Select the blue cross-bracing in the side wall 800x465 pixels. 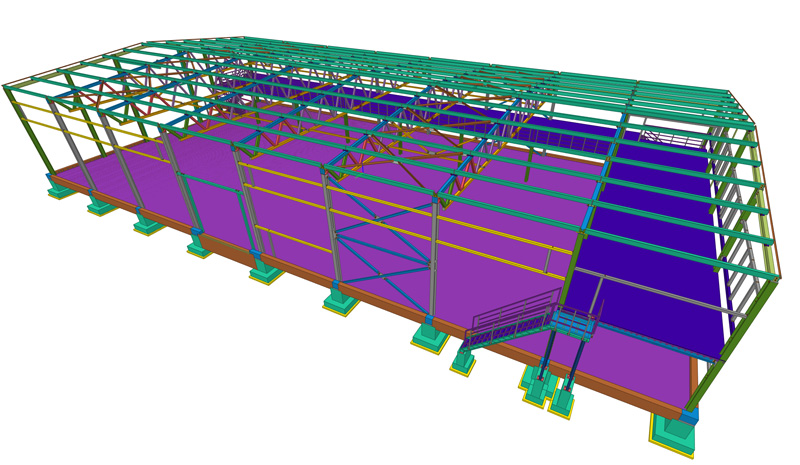click(x=380, y=250)
